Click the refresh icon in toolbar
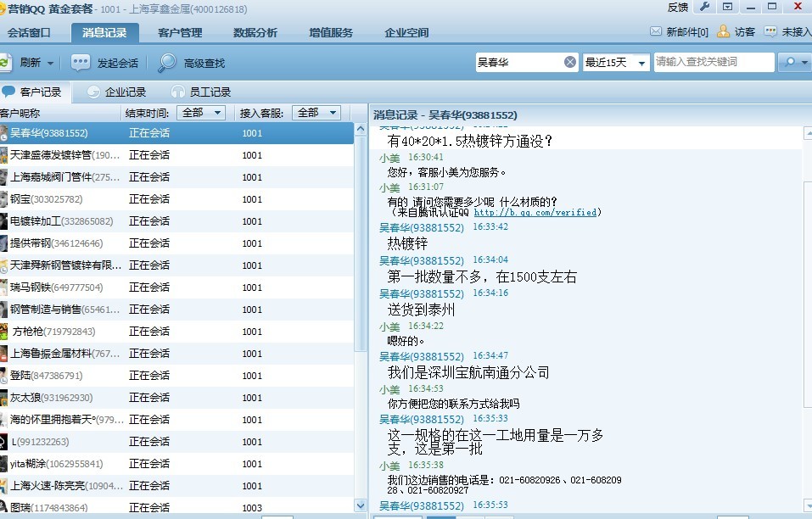Viewport: 812px width, 519px height. (4, 63)
